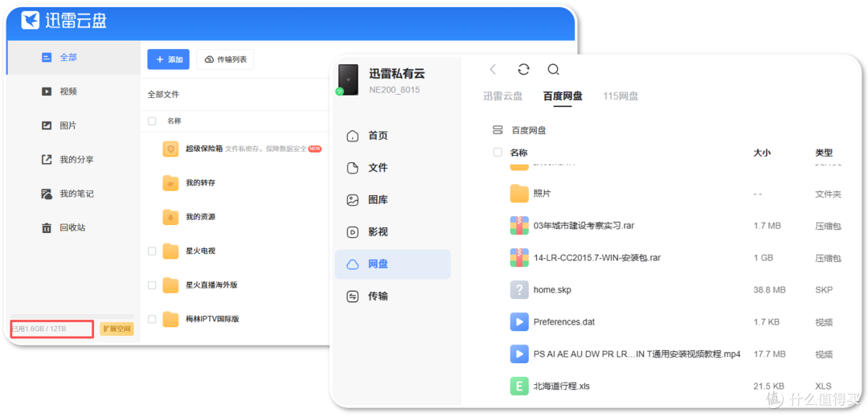Click video icon for PS AI AE AU tutorial mp4
This screenshot has width=868, height=417.
519,354
